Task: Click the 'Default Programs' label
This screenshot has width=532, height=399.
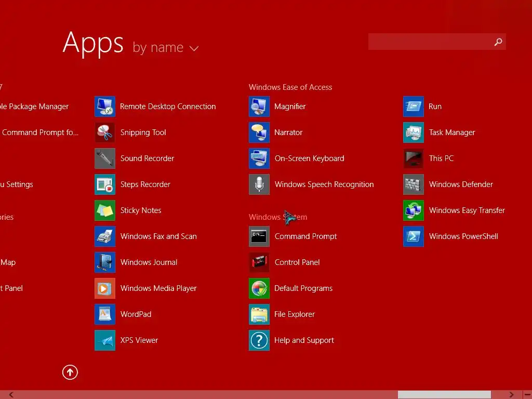Action: click(303, 288)
